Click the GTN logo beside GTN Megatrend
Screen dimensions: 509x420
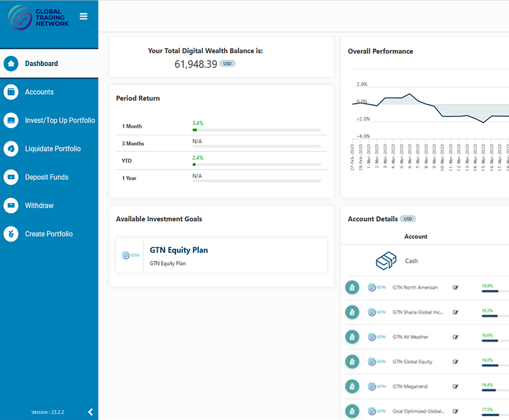point(377,386)
